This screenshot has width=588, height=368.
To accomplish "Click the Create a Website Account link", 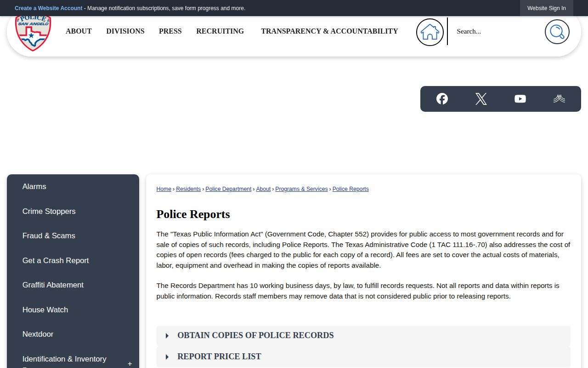I will (49, 8).
